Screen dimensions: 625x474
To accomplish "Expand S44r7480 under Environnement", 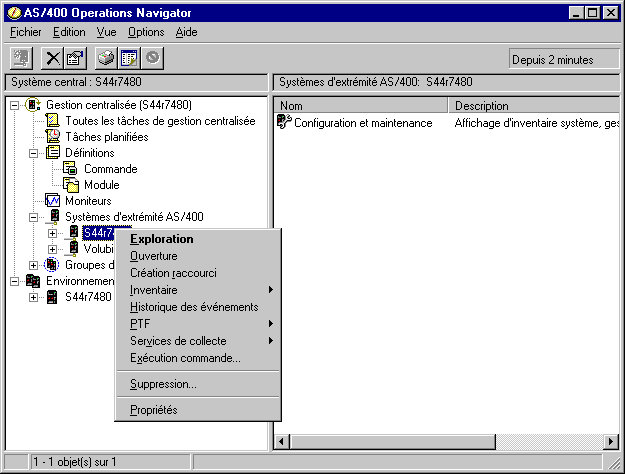I will [x=33, y=297].
